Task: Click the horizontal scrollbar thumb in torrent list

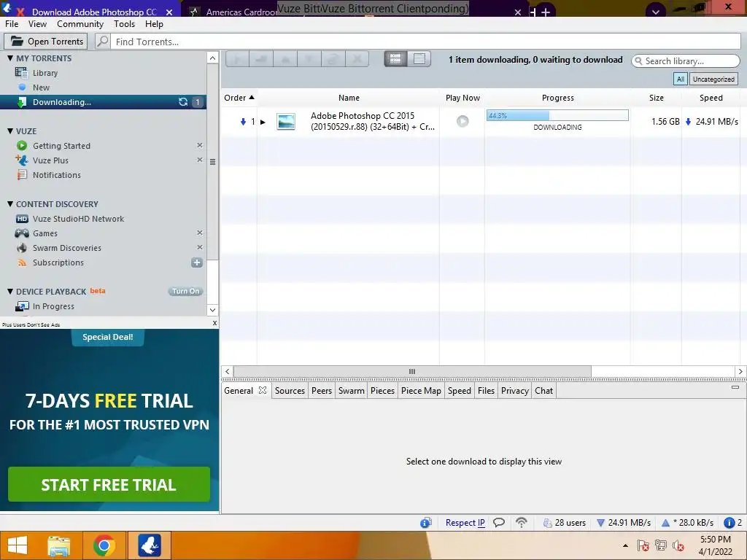Action: pos(412,371)
